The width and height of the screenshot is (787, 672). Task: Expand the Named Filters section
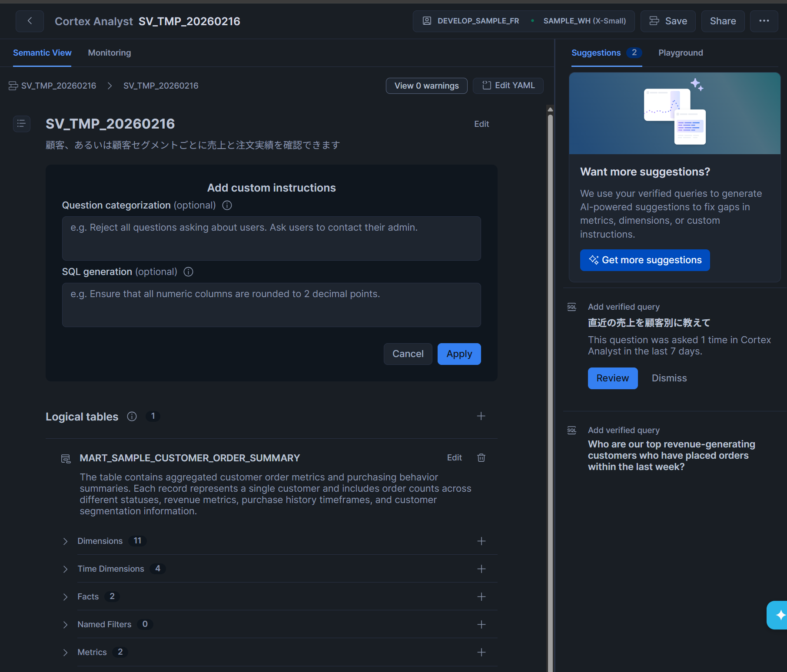[x=65, y=625]
